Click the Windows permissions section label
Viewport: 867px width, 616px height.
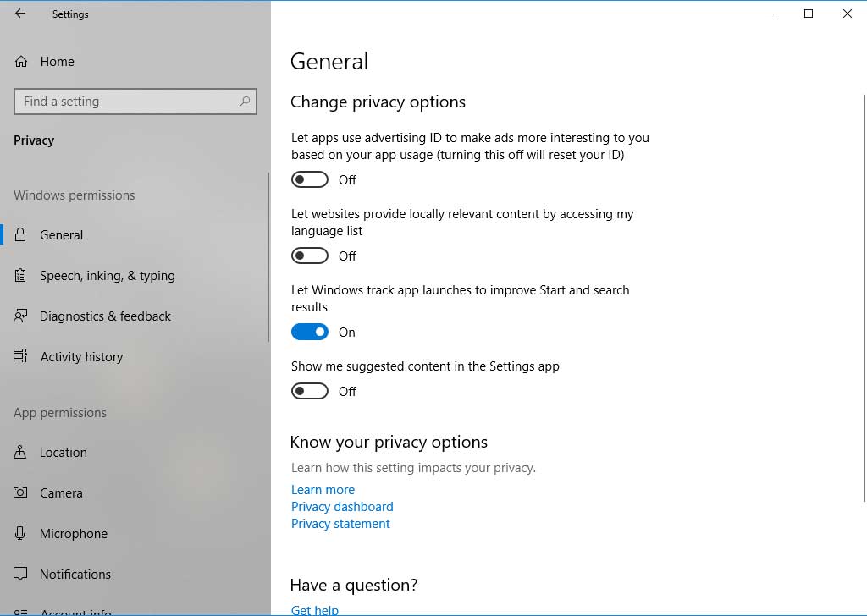75,195
